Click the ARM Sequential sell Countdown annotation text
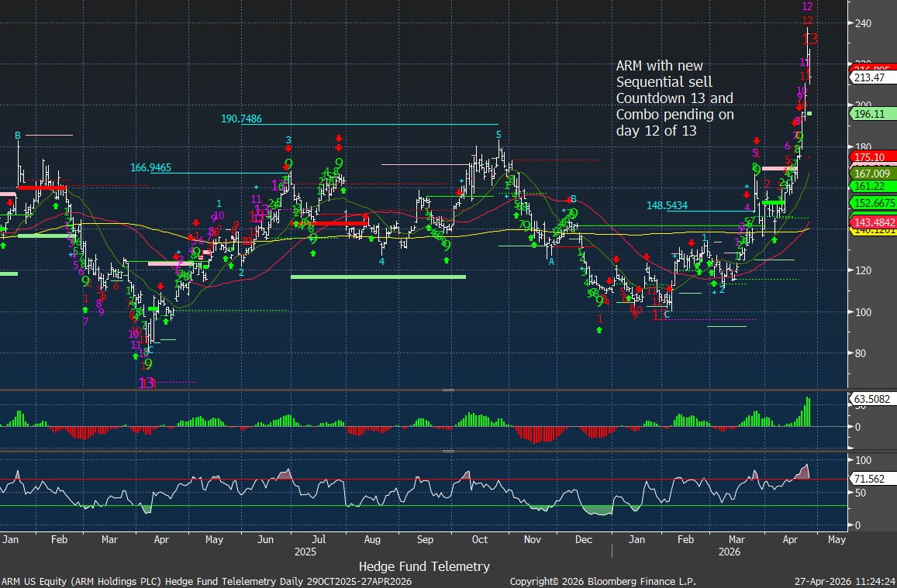Screen dimensions: 897x588 pyautogui.click(x=674, y=98)
